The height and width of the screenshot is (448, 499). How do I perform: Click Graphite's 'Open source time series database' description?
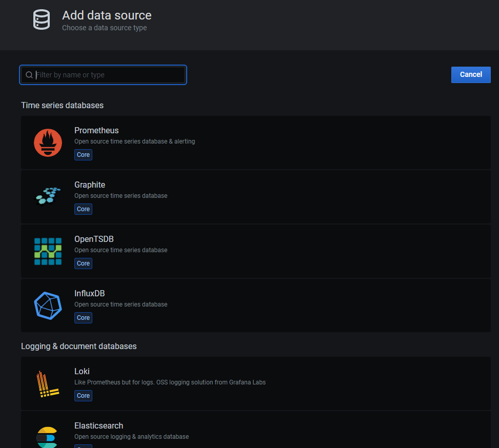pyautogui.click(x=121, y=196)
